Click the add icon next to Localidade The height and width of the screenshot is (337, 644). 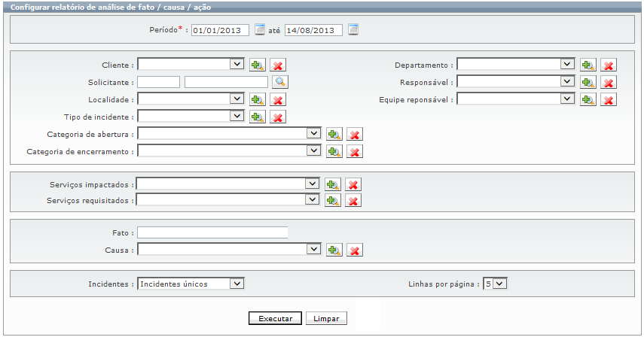click(258, 99)
